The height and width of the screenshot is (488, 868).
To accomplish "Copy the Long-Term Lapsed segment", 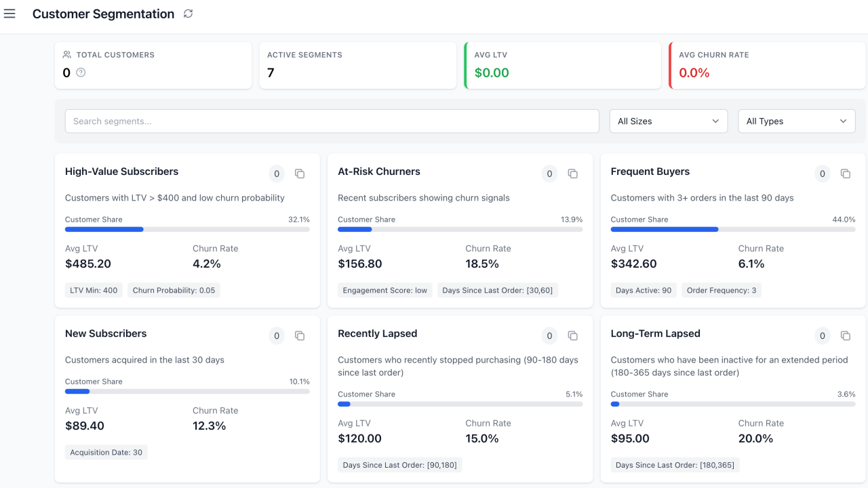I will click(x=845, y=335).
